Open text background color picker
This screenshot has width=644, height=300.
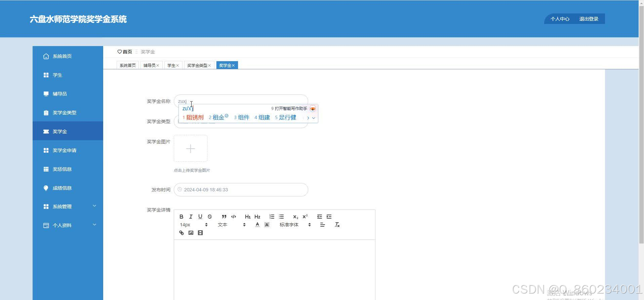[267, 225]
